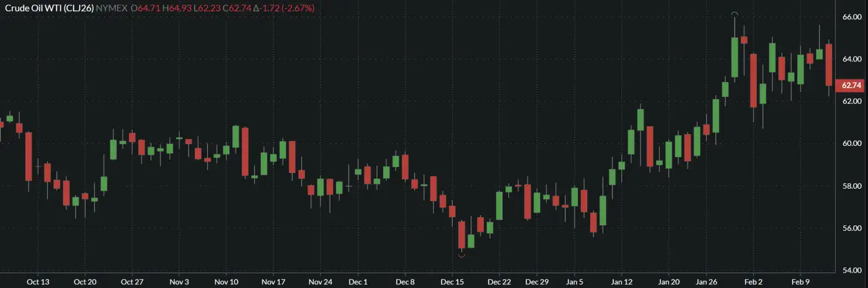868x288 pixels.
Task: Click the NYMEX exchange label
Action: click(x=112, y=9)
